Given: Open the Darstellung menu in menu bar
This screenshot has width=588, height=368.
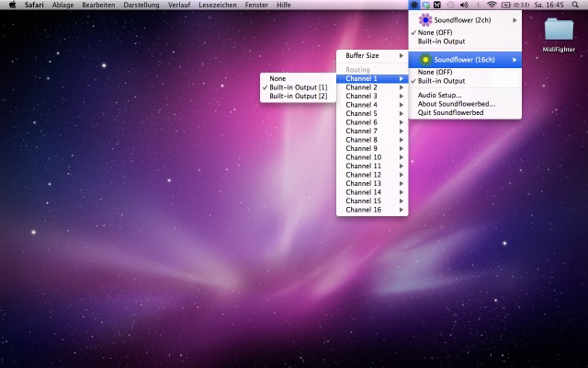Looking at the screenshot, I should [141, 5].
